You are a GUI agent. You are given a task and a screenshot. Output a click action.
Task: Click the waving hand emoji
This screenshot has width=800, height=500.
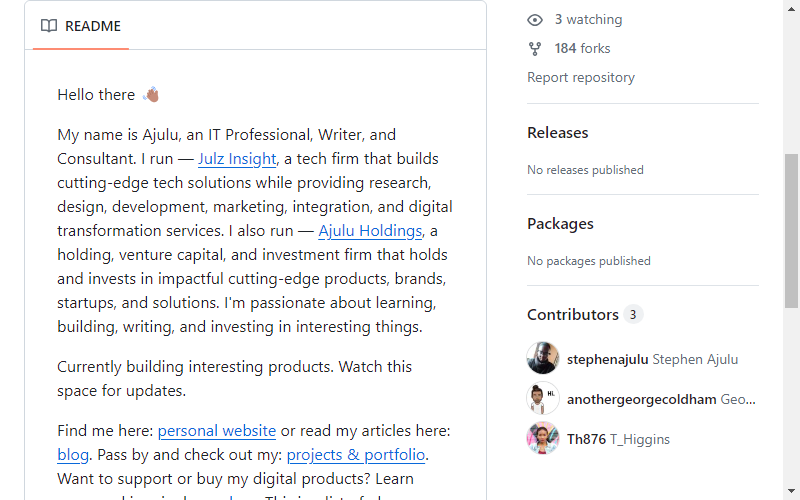[151, 94]
